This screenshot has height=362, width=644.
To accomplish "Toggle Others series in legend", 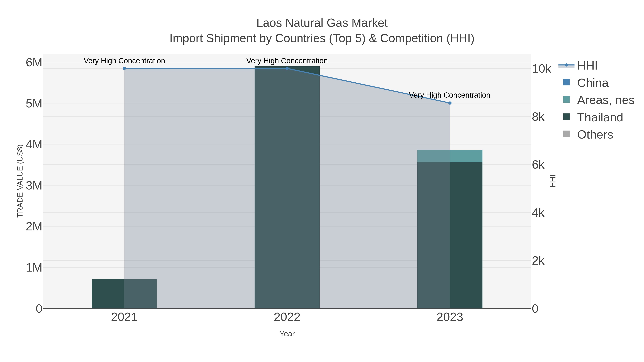I will click(588, 135).
